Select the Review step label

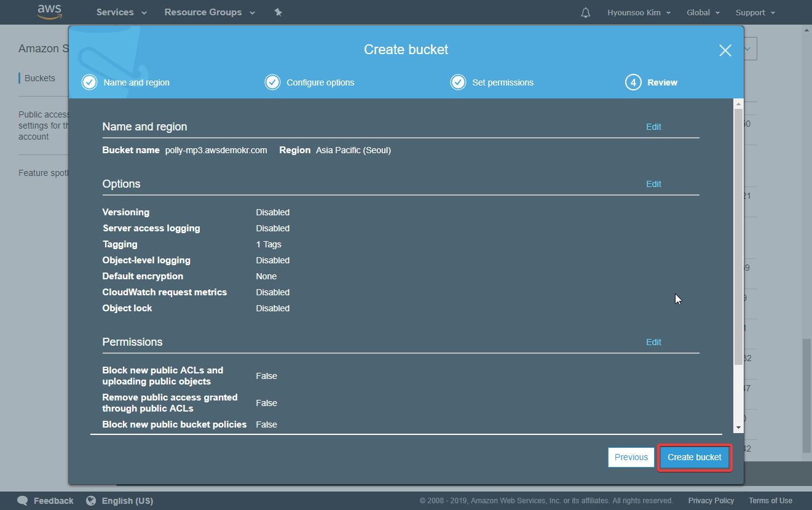[x=663, y=82]
